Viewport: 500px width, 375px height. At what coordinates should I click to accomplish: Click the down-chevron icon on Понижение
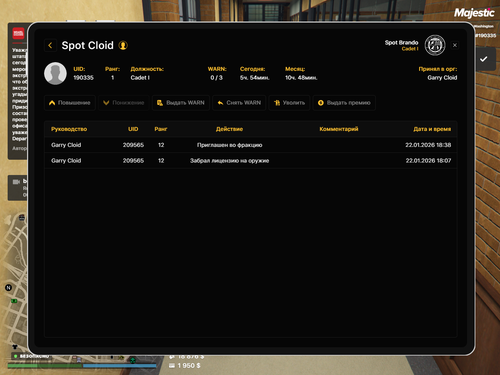(106, 103)
